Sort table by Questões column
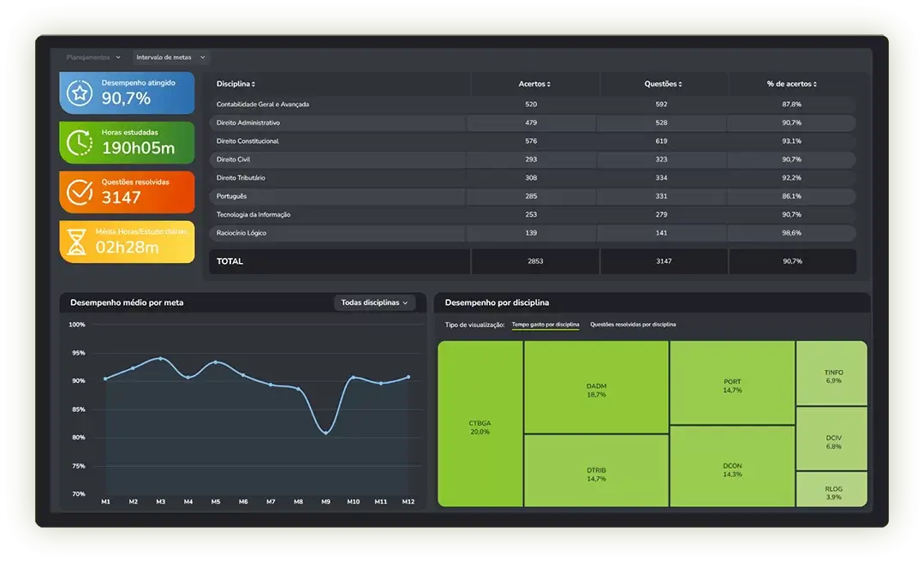The height and width of the screenshot is (562, 924). click(663, 84)
